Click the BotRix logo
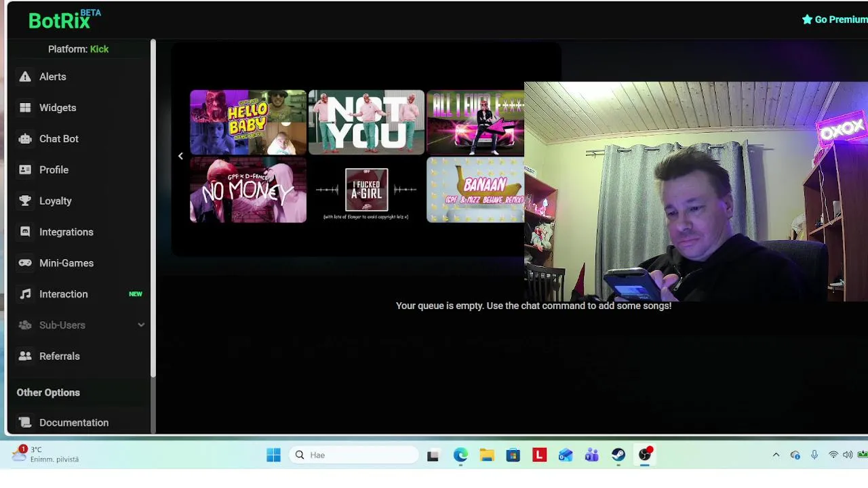This screenshot has width=868, height=488. tap(64, 20)
